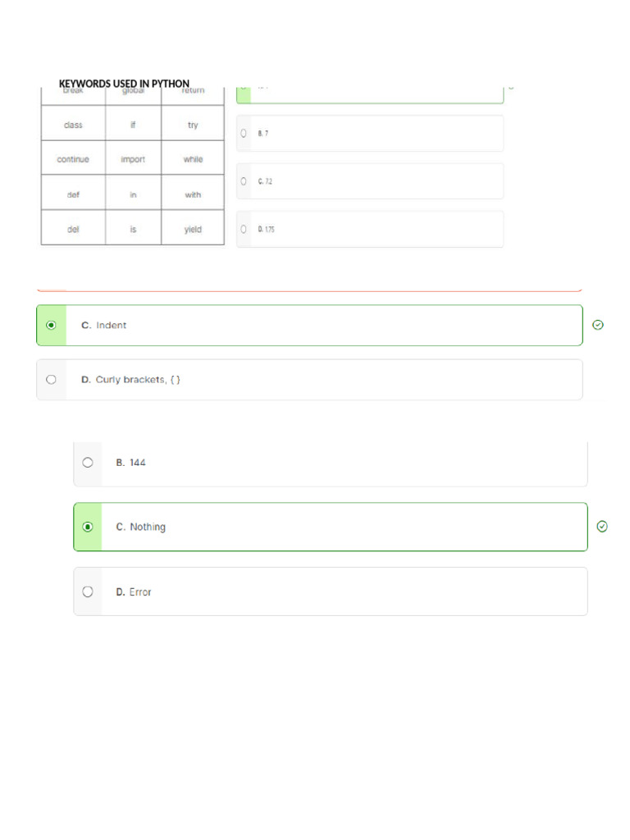The height and width of the screenshot is (840, 630).
Task: Click the KEYWORDS USED IN PYTHON heading
Action: (124, 84)
